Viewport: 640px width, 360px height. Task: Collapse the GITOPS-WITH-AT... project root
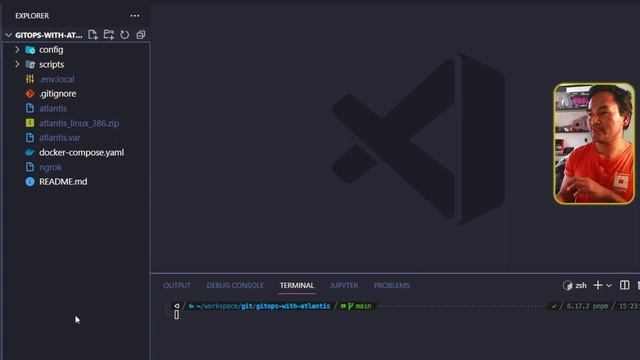click(x=9, y=35)
